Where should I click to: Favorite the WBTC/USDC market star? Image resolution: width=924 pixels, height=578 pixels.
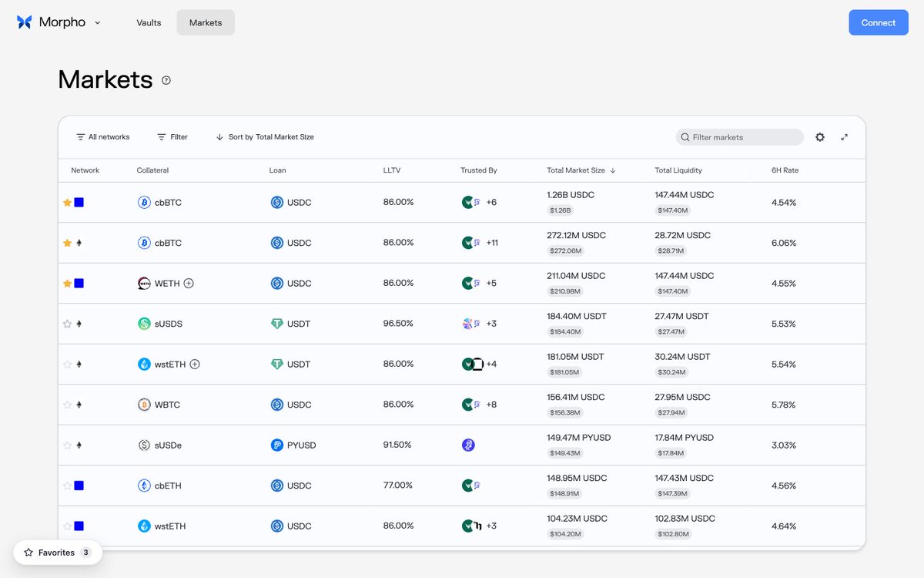tap(67, 405)
